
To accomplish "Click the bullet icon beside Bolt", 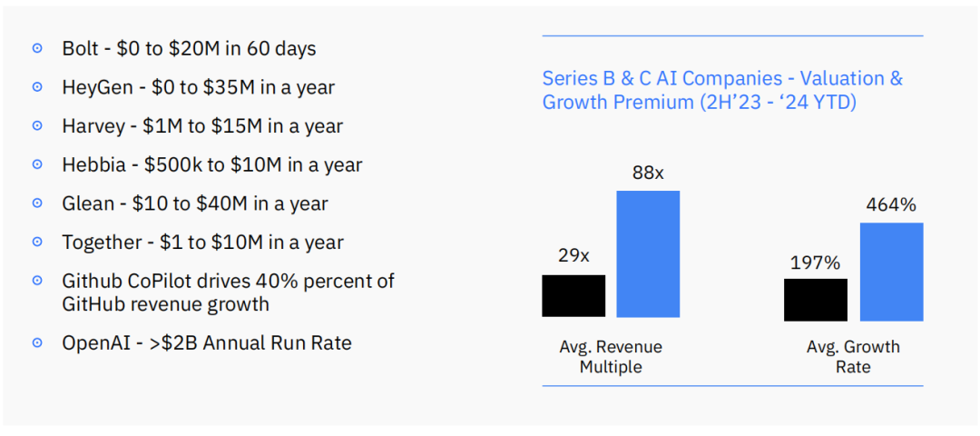I will tap(37, 48).
